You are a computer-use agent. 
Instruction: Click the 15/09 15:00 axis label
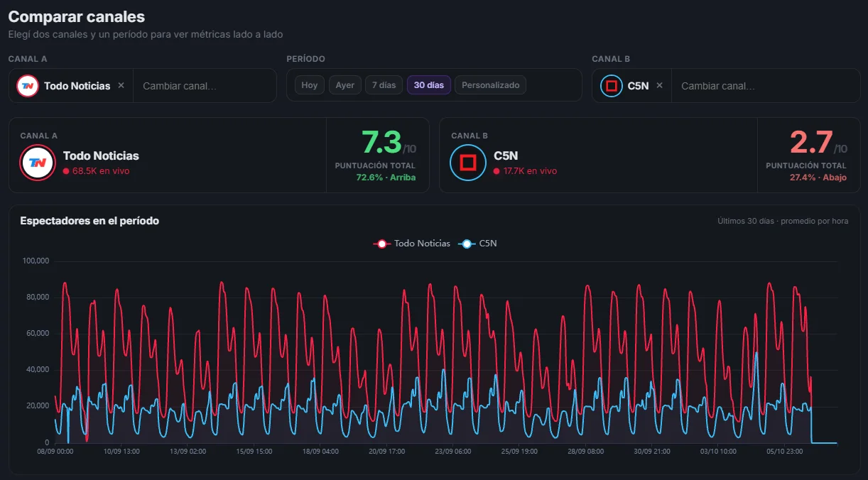(x=254, y=451)
